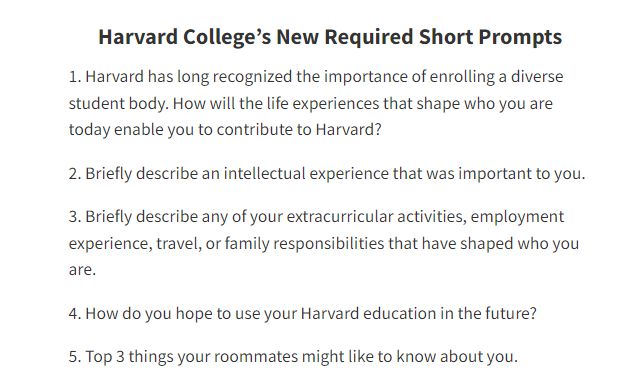
Task: Select prompt 4 about using Harvard education
Action: point(303,313)
